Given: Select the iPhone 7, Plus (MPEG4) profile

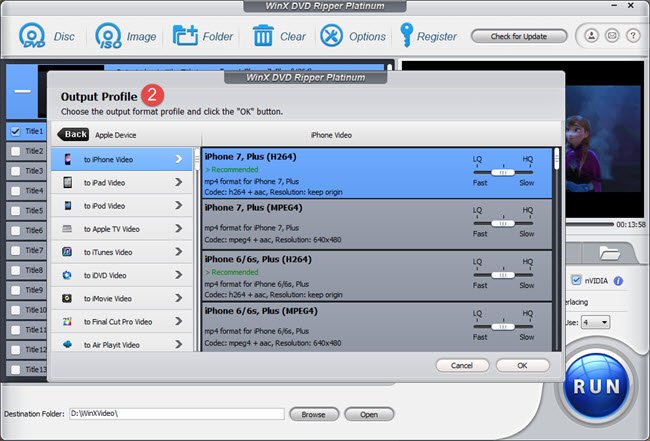Looking at the screenshot, I should coord(377,224).
